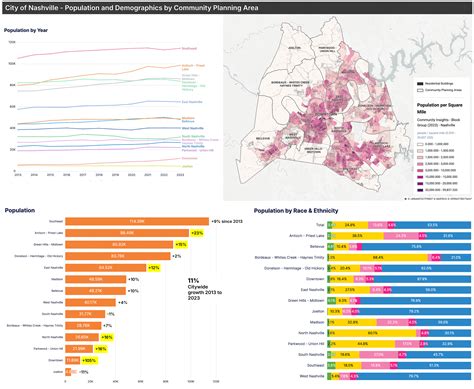Click the highlighted +105% growth label
The image size is (474, 389).
pos(89,360)
